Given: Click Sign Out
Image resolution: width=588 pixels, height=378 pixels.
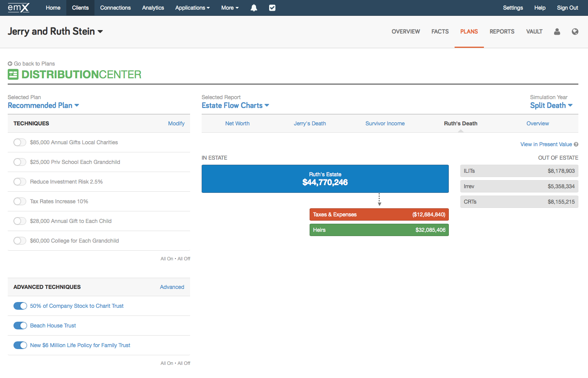Looking at the screenshot, I should pyautogui.click(x=567, y=8).
